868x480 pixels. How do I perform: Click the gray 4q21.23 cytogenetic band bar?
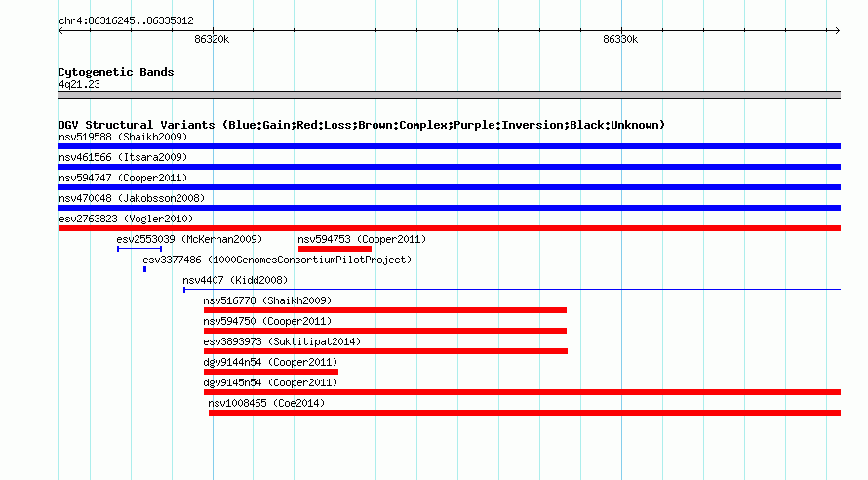click(449, 95)
